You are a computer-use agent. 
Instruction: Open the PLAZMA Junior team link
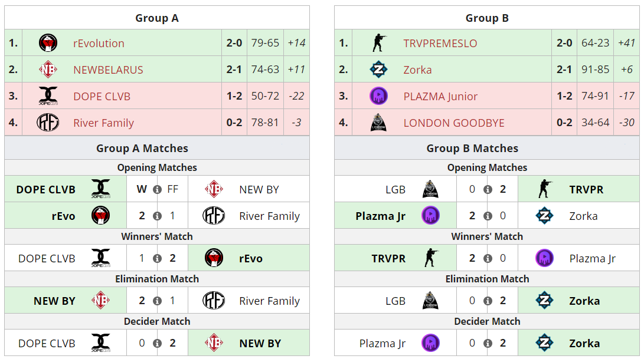(440, 96)
